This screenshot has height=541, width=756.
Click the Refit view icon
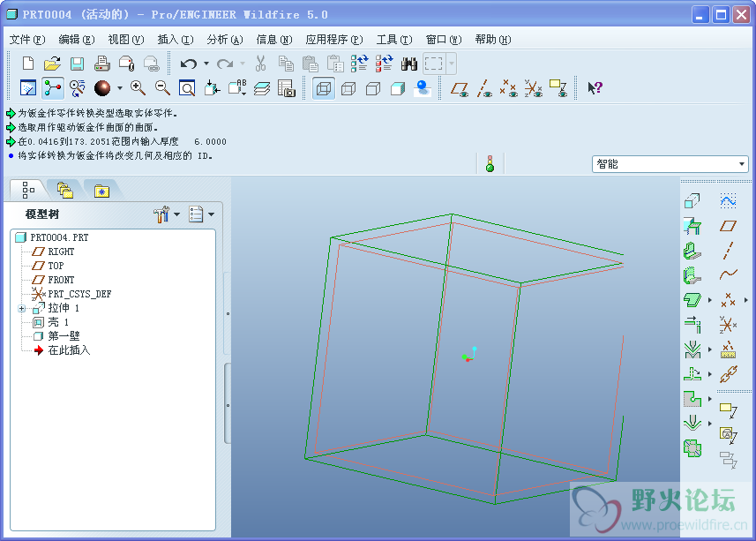[187, 88]
